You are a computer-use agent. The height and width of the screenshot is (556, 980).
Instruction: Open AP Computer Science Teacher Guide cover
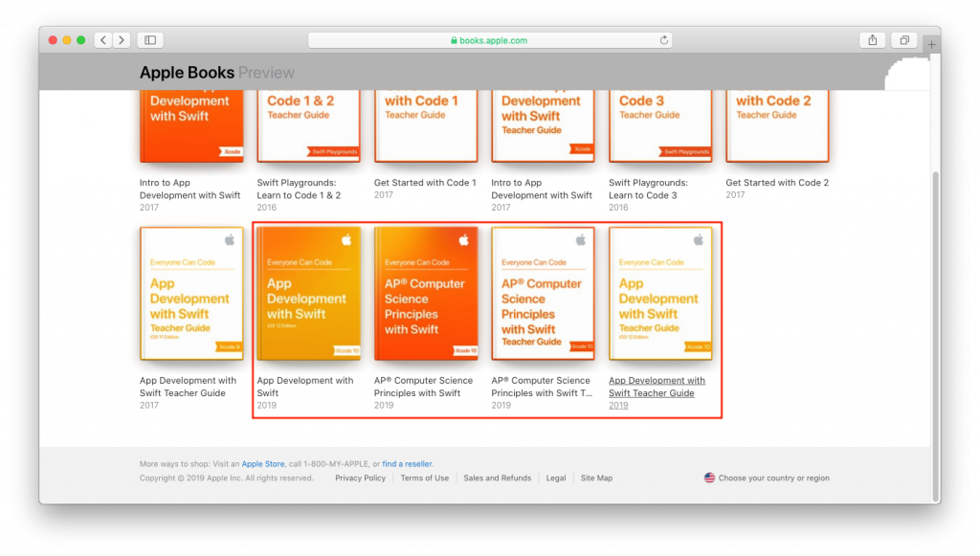(x=544, y=293)
